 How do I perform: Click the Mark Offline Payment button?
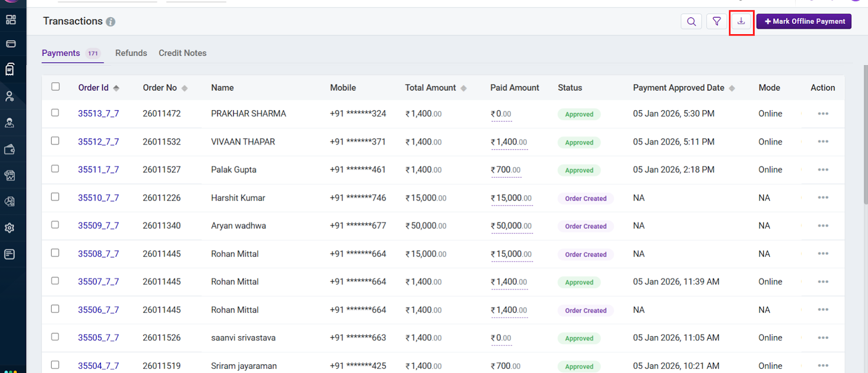click(803, 22)
